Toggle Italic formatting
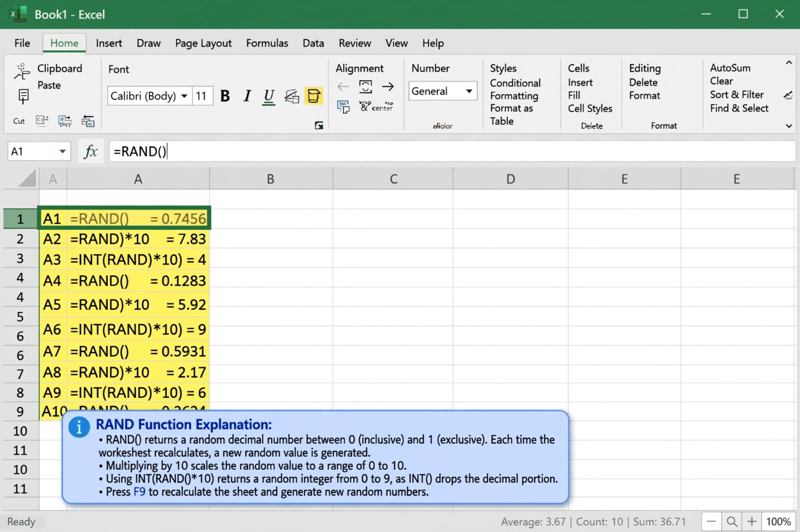The image size is (800, 532). [247, 96]
